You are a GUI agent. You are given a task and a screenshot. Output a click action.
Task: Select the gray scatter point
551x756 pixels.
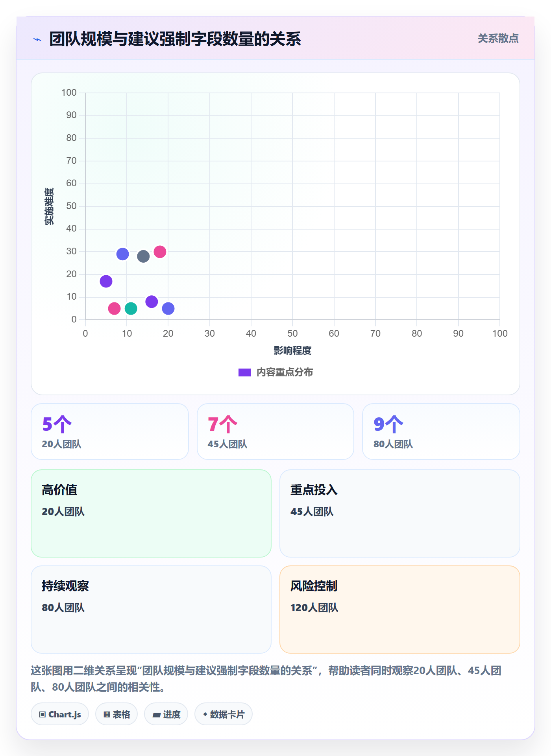click(x=143, y=256)
